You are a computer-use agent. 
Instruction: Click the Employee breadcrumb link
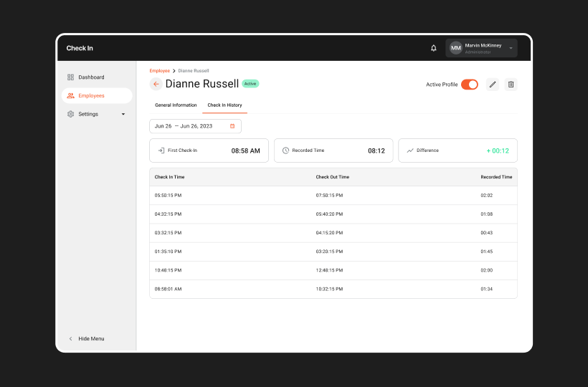(x=159, y=71)
